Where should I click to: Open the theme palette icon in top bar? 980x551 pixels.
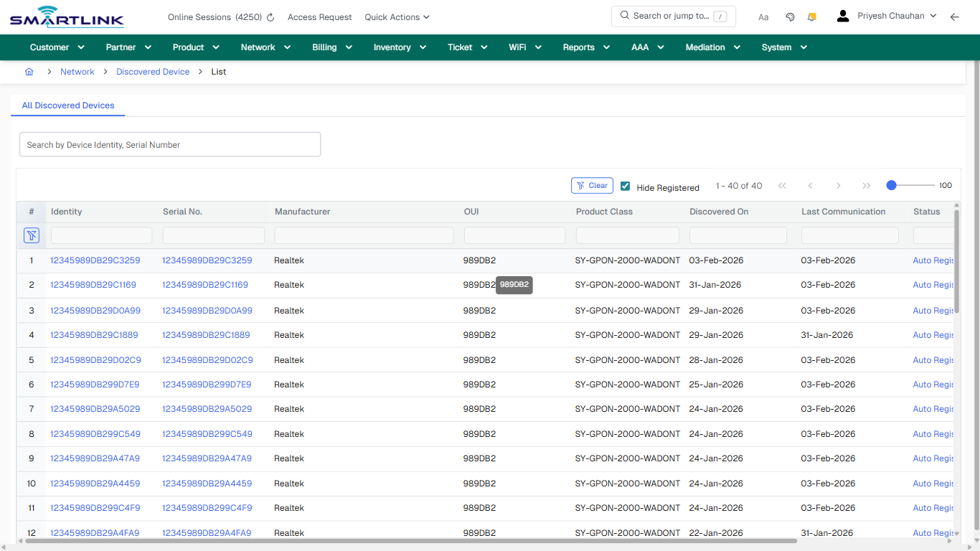[790, 17]
